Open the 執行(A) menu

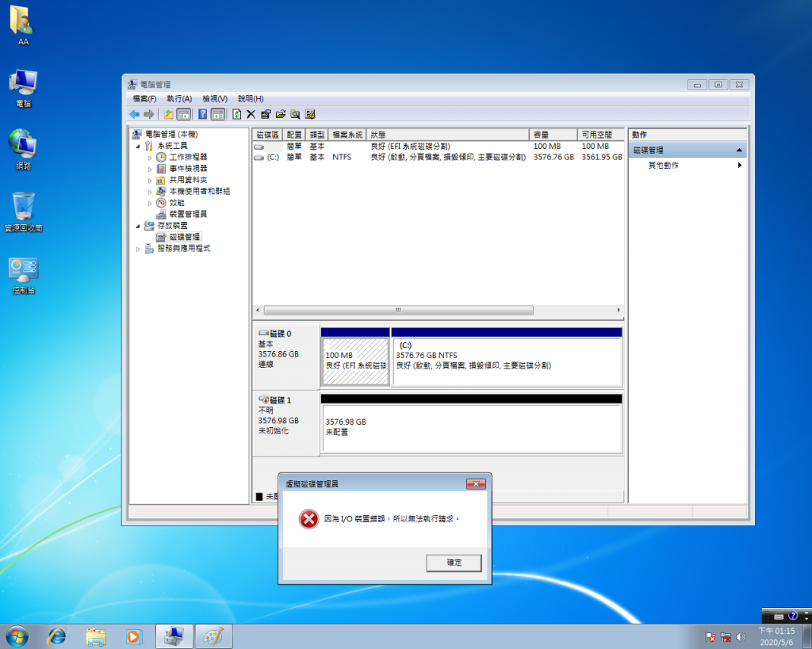point(179,99)
